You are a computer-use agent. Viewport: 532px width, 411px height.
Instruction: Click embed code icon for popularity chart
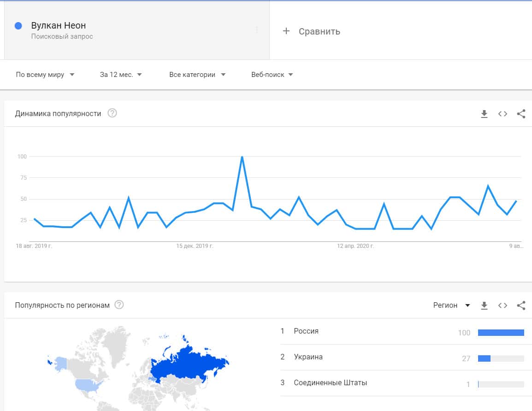(x=502, y=114)
